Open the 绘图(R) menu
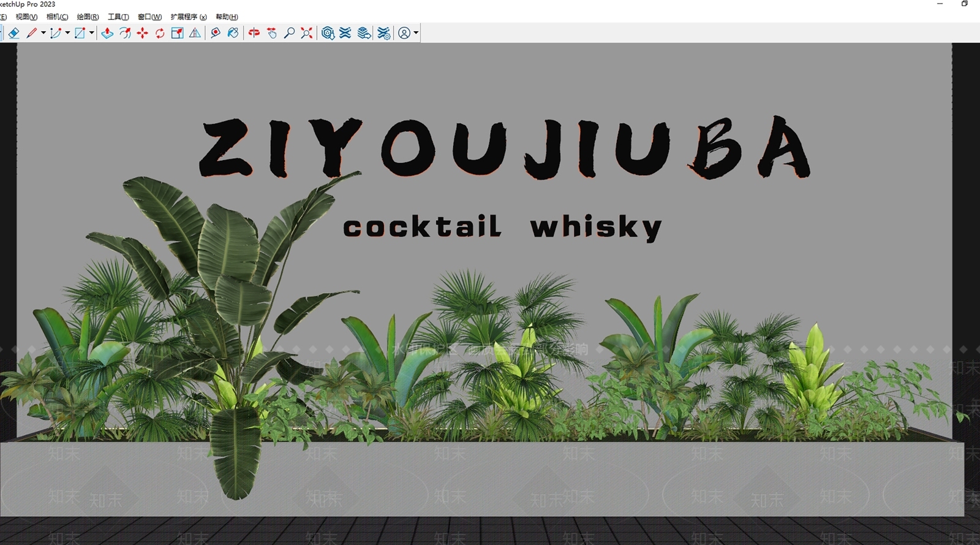 88,17
